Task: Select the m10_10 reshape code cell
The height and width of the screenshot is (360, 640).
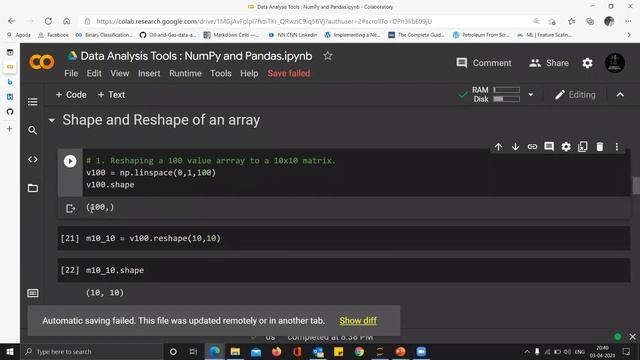Action: 344,238
